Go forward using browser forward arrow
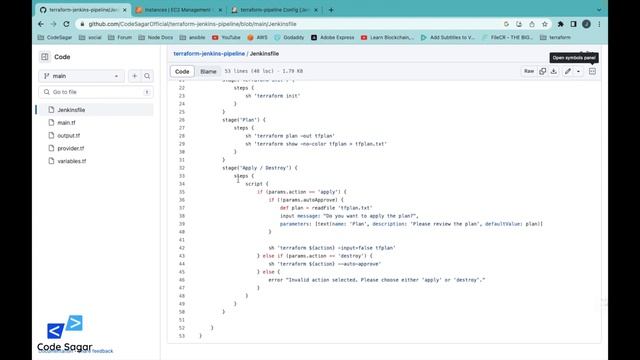640x360 pixels. (53, 24)
